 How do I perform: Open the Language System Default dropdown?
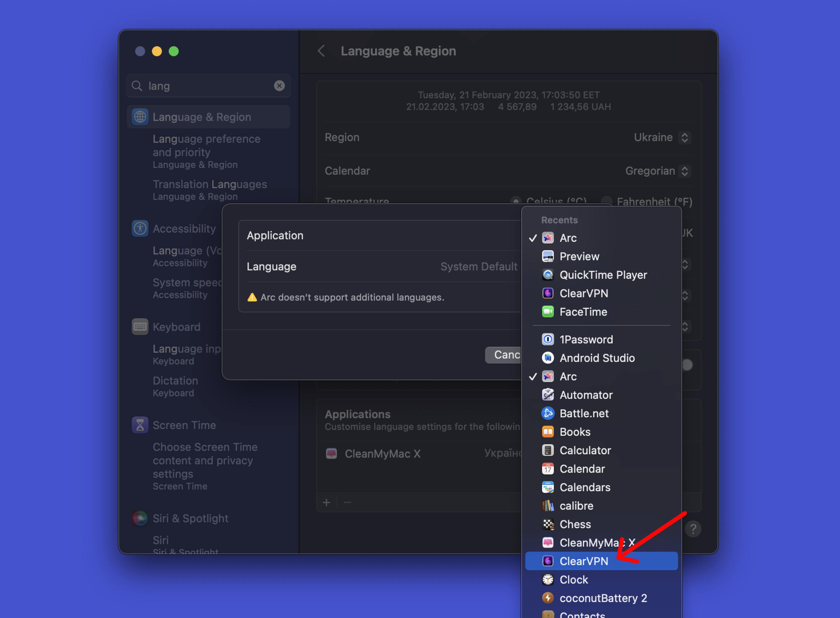(x=479, y=266)
